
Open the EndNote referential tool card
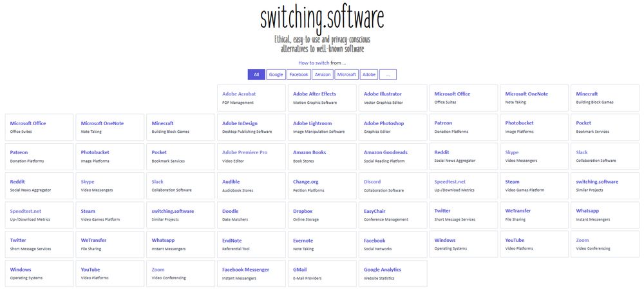tap(251, 244)
